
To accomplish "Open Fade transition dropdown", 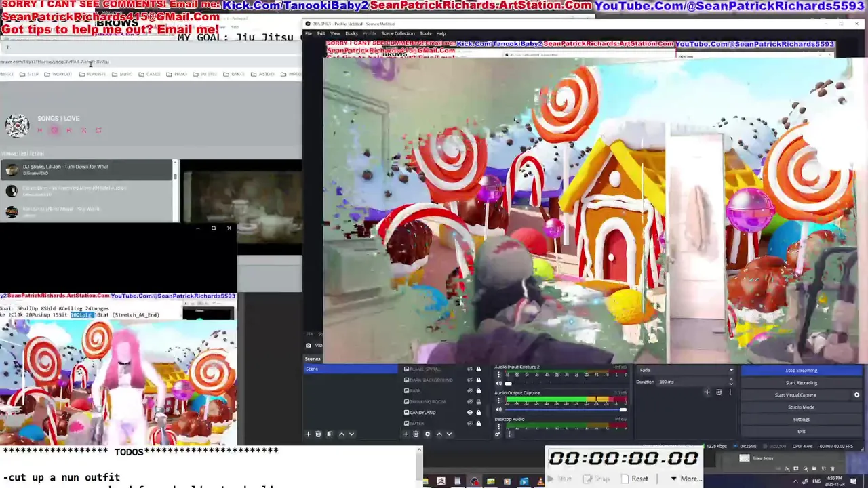I will point(686,370).
